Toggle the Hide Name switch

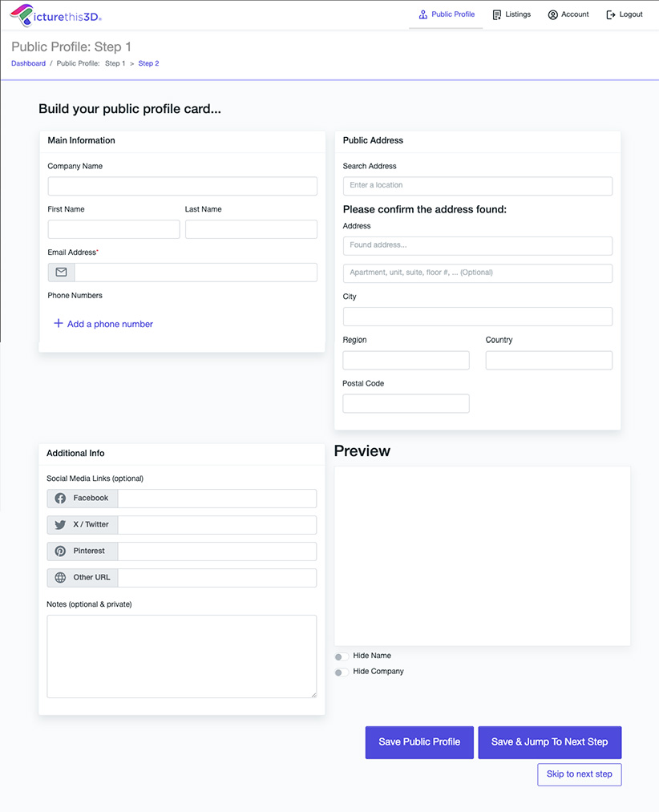[342, 656]
